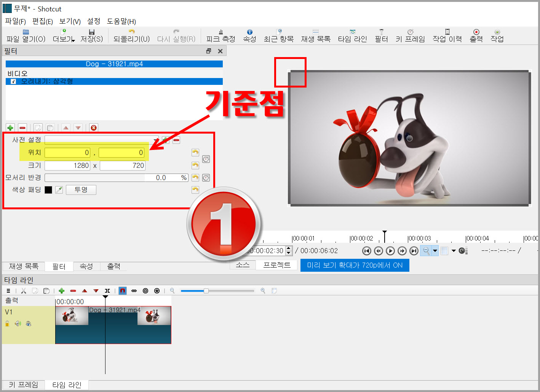Viewport: 540px width, 392px height.
Task: Click 미리 보기 확대가 720p에서 ON button
Action: [355, 265]
